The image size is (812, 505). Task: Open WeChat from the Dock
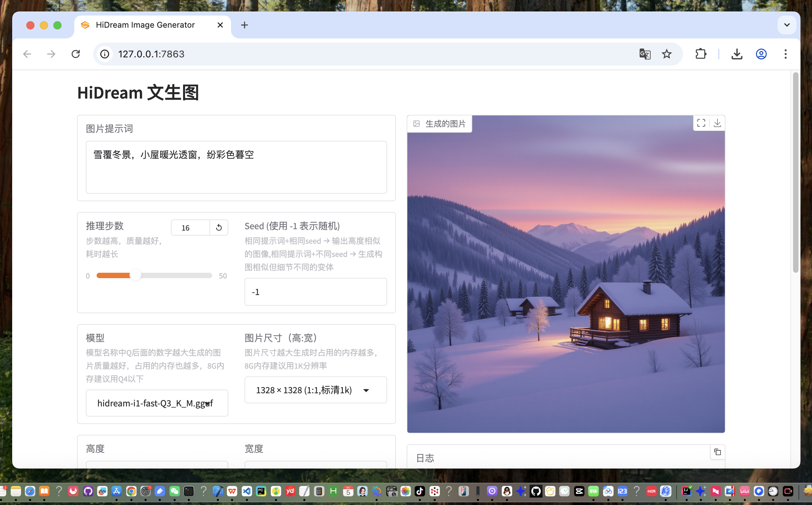pos(174,491)
